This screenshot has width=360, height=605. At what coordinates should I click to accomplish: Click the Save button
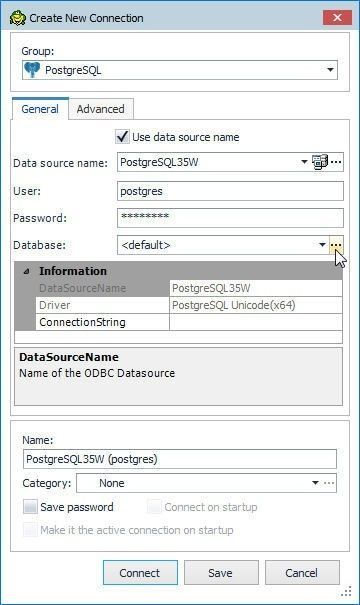tap(221, 573)
